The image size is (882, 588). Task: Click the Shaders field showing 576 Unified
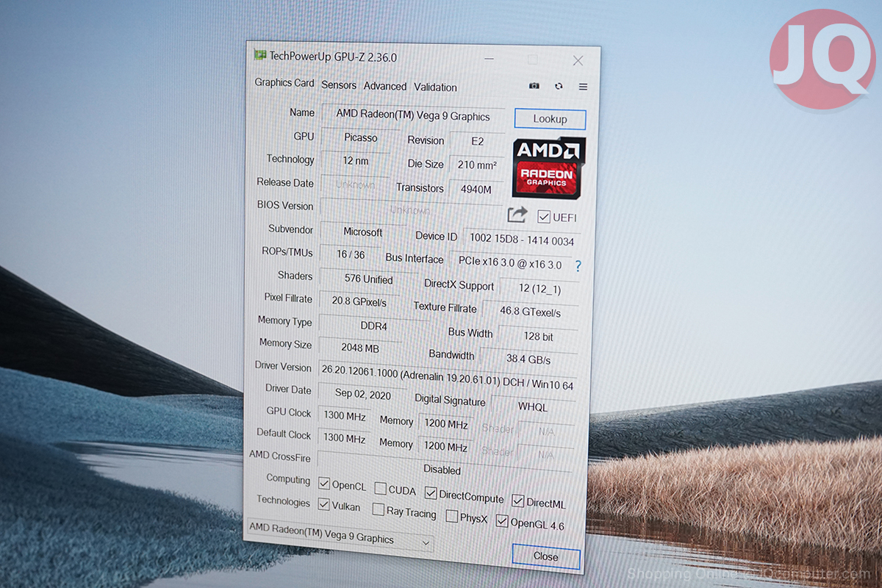(368, 279)
